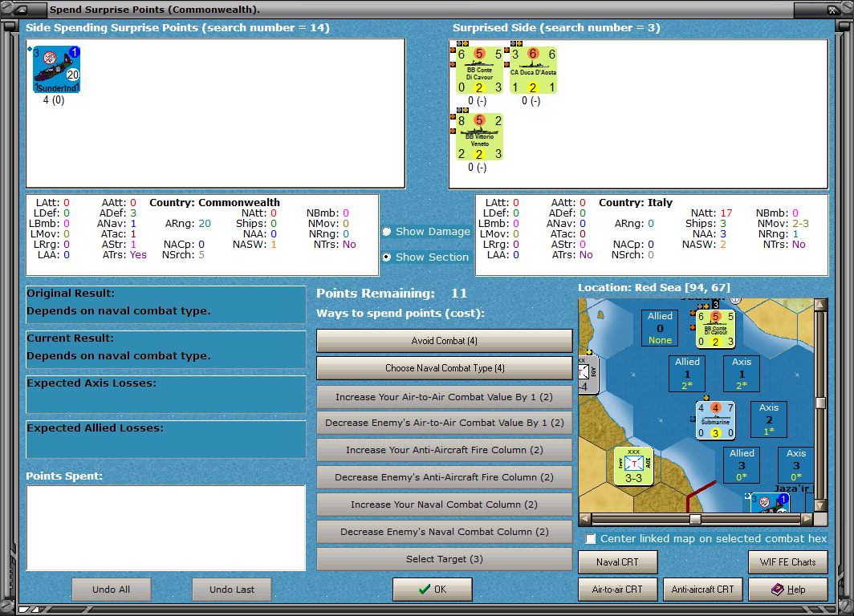Click the map scroll up arrow
The height and width of the screenshot is (616, 854).
821,305
